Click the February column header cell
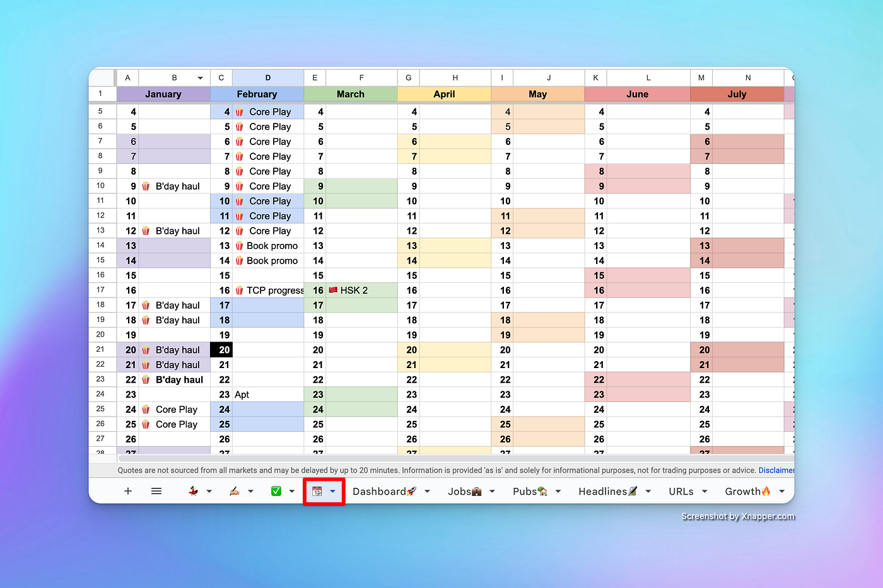This screenshot has height=588, width=883. click(x=257, y=94)
